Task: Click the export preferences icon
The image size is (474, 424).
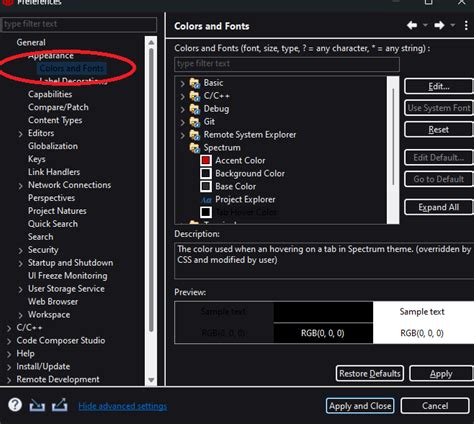Action: click(x=60, y=405)
